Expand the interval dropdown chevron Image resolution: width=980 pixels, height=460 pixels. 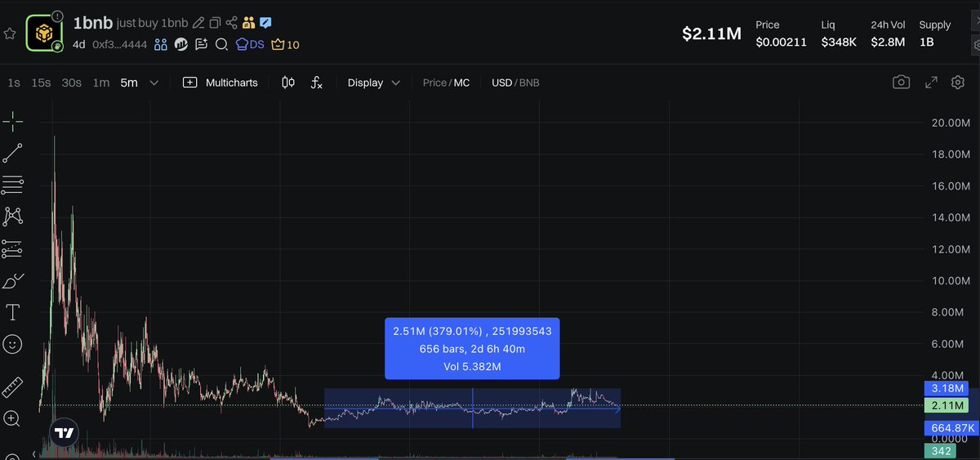click(x=154, y=83)
